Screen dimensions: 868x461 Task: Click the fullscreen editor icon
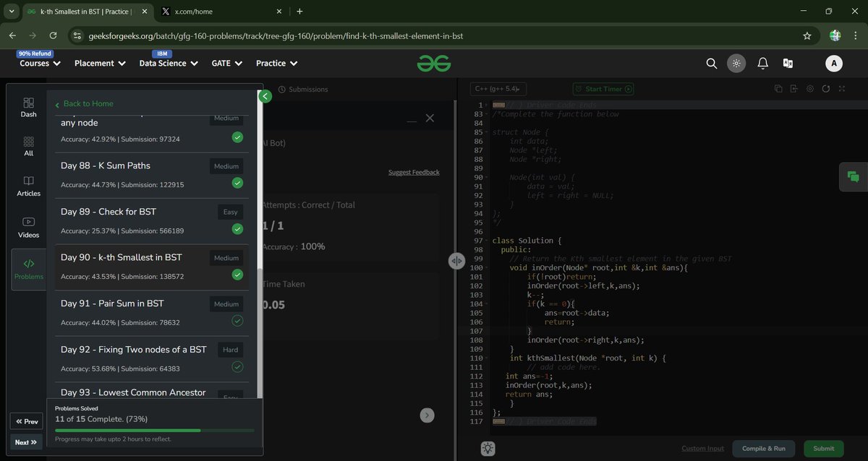pyautogui.click(x=841, y=89)
